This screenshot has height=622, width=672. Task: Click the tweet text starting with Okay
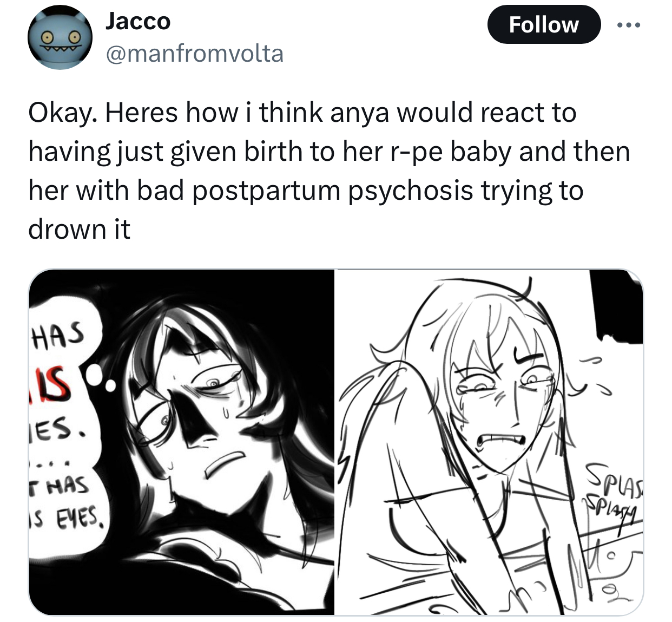[329, 171]
